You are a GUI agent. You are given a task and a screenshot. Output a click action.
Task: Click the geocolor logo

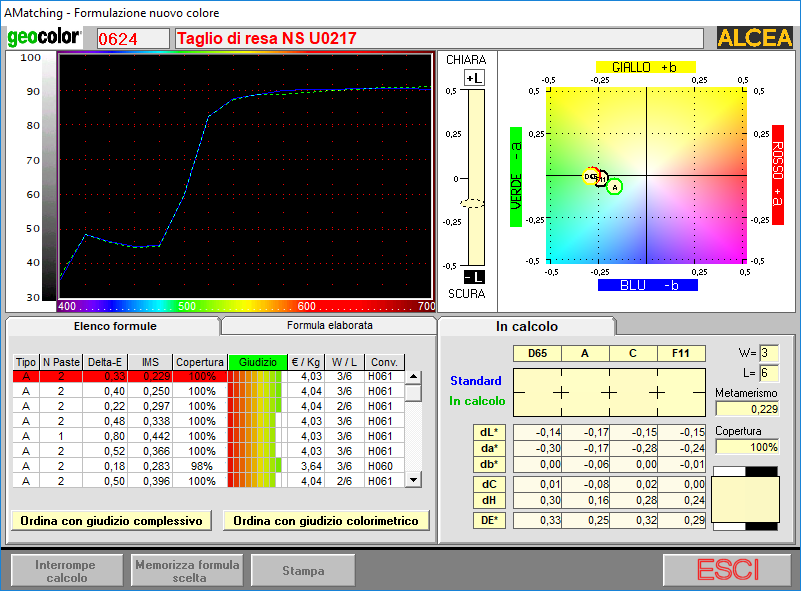tap(44, 37)
